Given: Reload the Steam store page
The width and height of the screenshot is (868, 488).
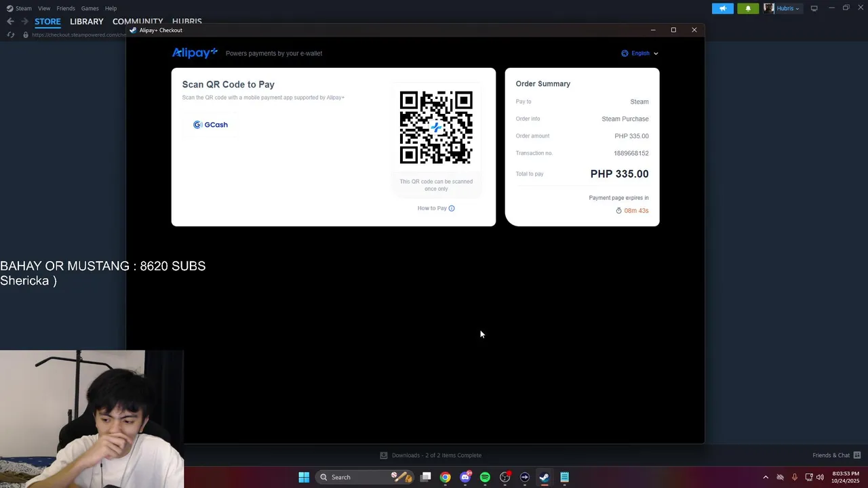Looking at the screenshot, I should click(x=10, y=35).
